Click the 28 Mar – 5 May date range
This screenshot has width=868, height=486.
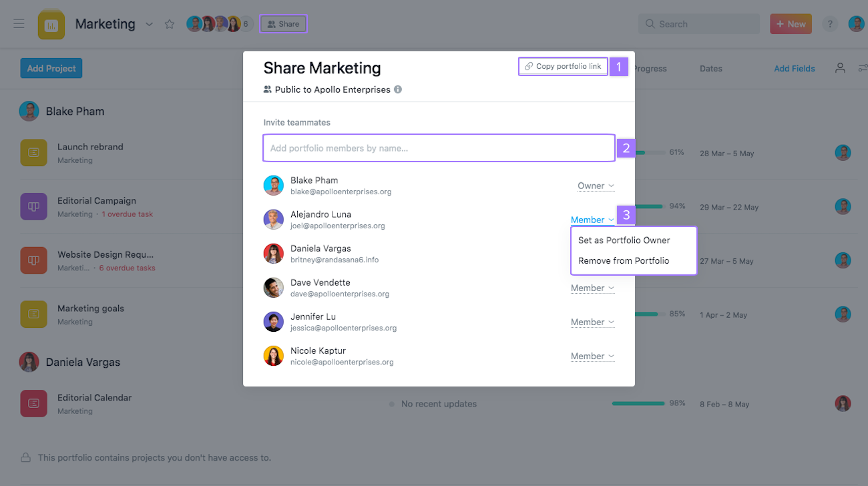(726, 154)
